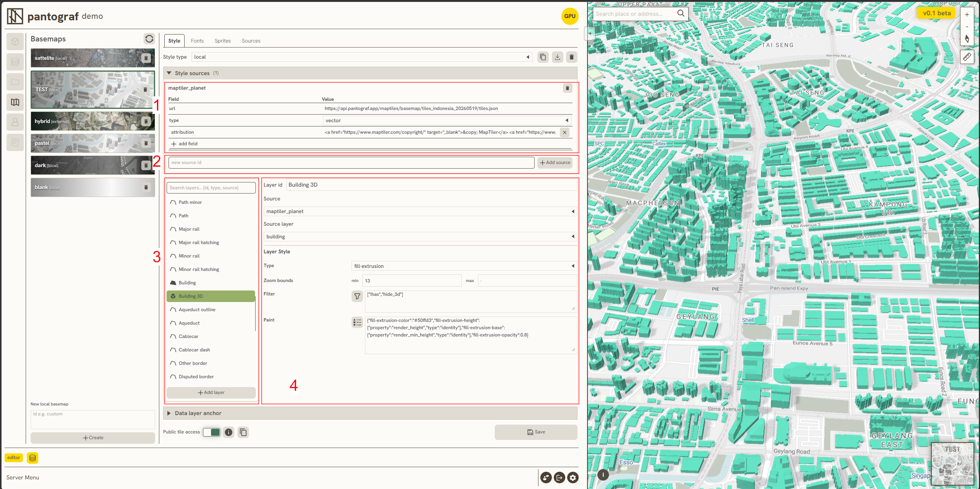This screenshot has height=489, width=980.
Task: Delete the pastel basemap
Action: (x=146, y=143)
